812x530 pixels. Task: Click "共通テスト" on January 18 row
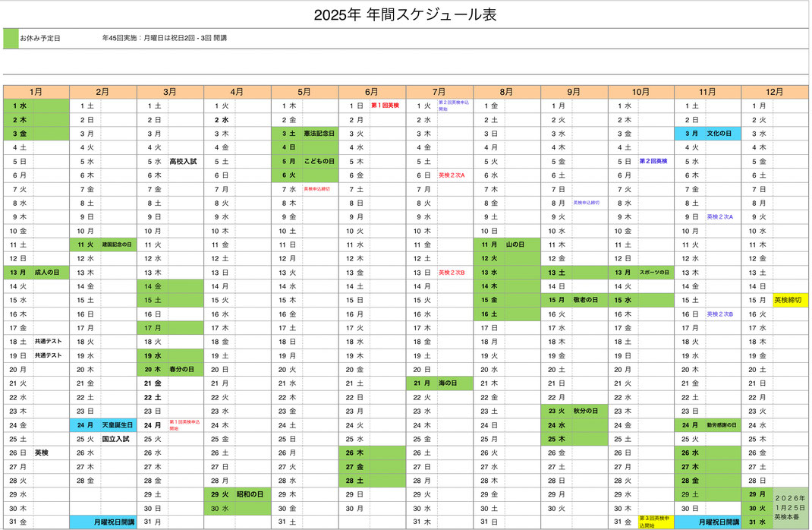(x=48, y=342)
